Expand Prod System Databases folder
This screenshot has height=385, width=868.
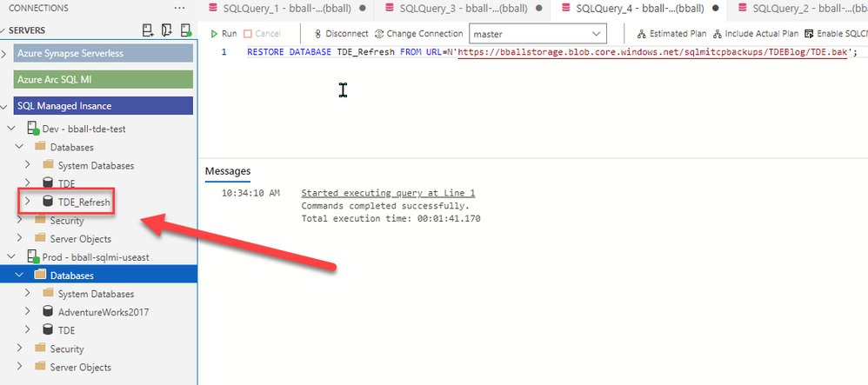click(28, 293)
